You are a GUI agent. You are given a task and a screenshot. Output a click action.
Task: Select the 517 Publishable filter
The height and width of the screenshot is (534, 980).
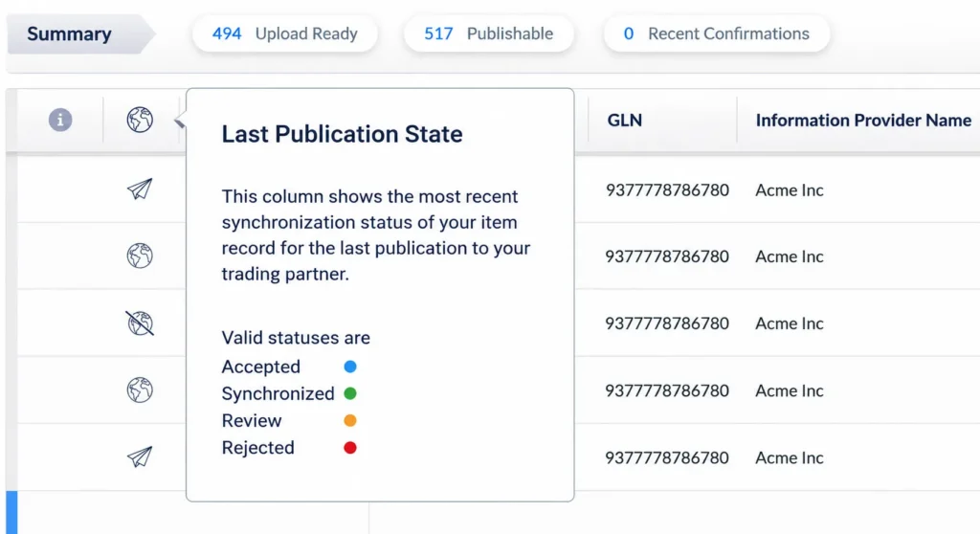coord(489,33)
